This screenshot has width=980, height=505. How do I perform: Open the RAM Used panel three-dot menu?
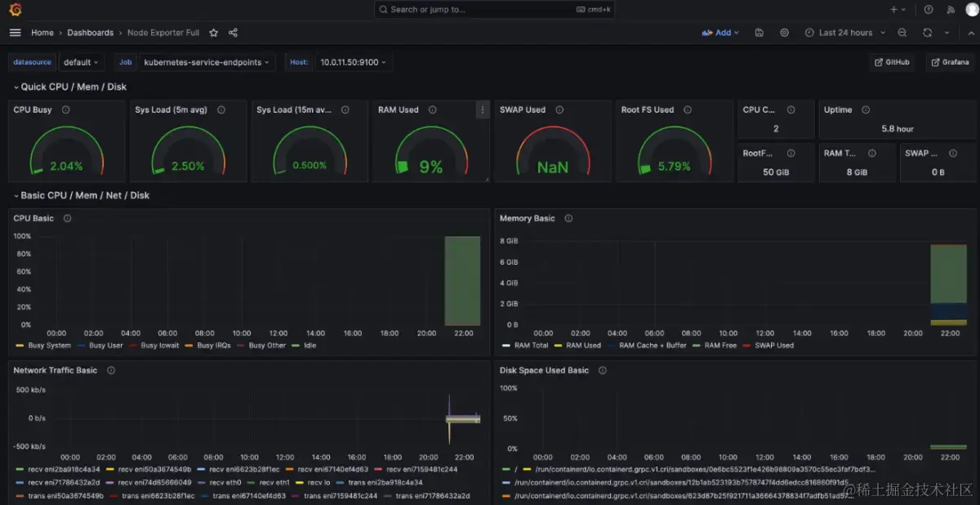482,109
